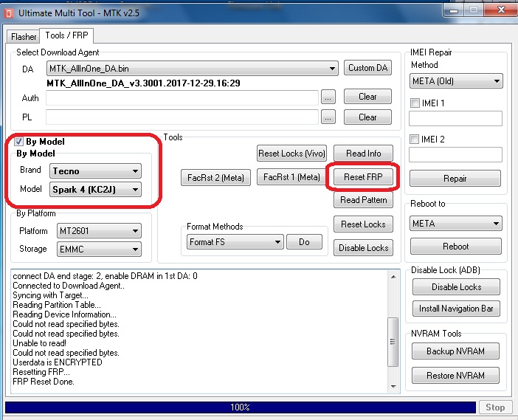Click the Read Pattern button
This screenshot has width=518, height=420.
coord(363,200)
